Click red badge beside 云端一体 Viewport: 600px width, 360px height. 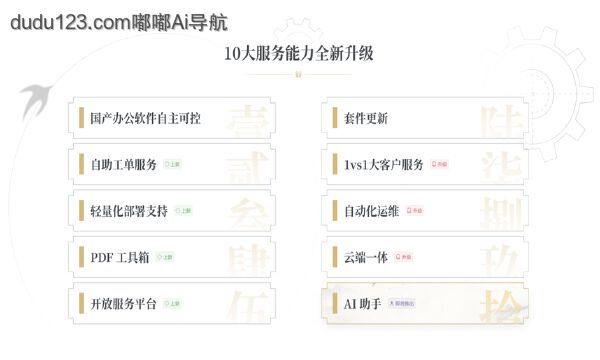[404, 257]
